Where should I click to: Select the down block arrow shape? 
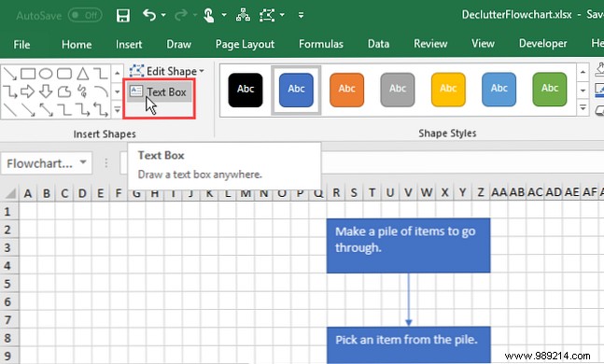pos(46,91)
